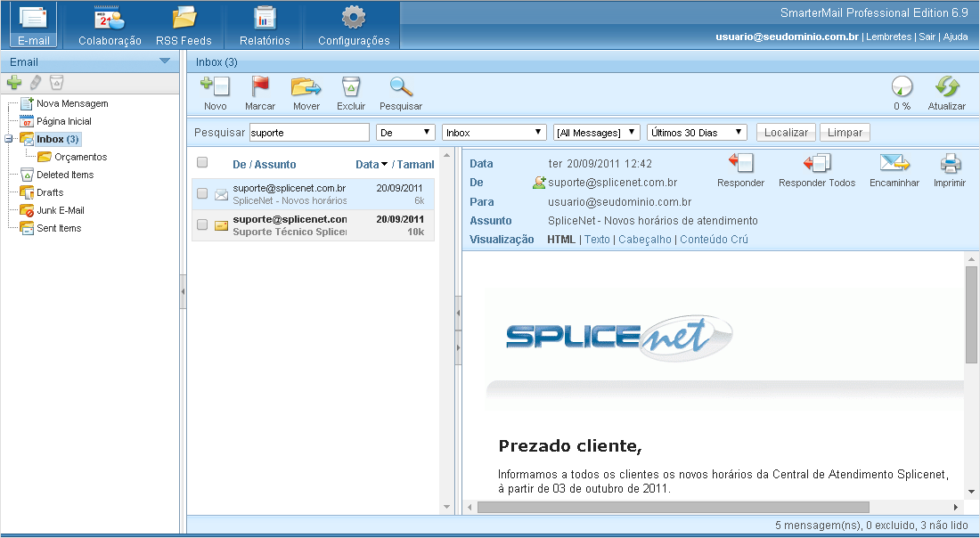Flag message with the Marcar icon
Viewport: 980px width, 538px height.
click(x=260, y=87)
